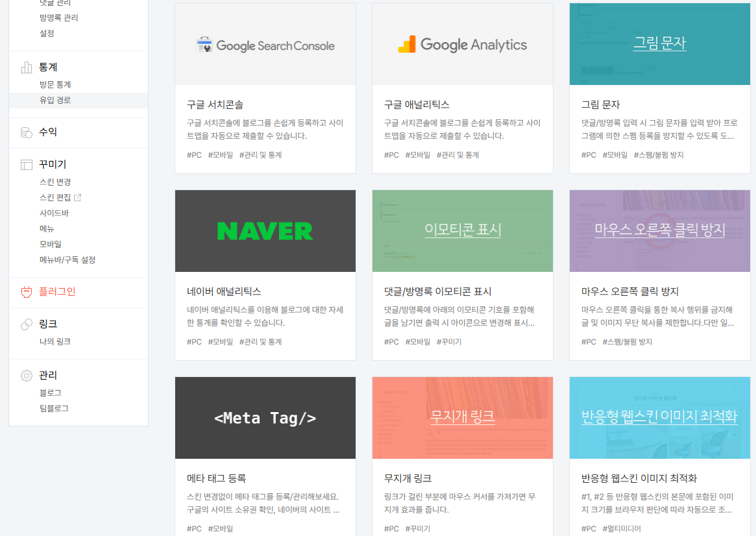Image resolution: width=756 pixels, height=536 pixels.
Task: Click #꾸미기 tag on 무지개 링크 card
Action: click(x=417, y=529)
